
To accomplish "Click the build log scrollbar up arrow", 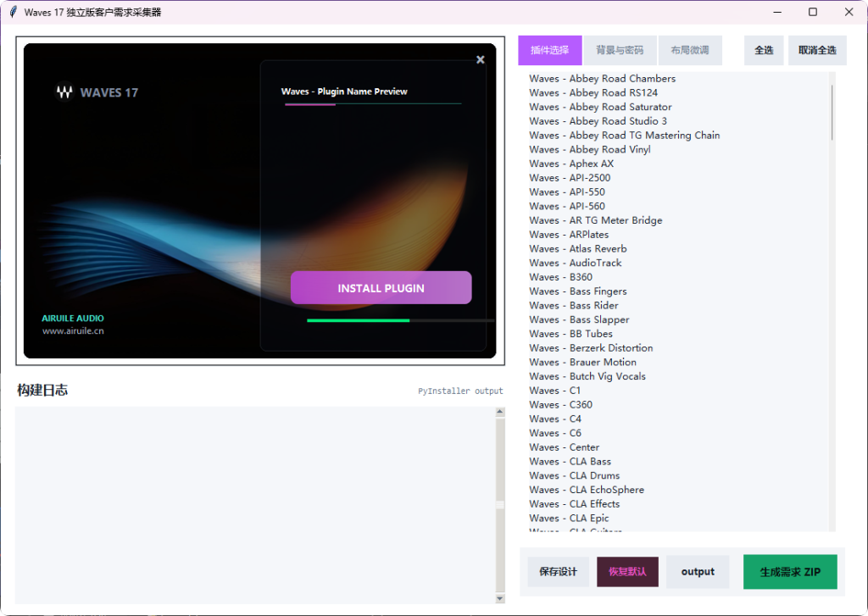I will (x=500, y=412).
